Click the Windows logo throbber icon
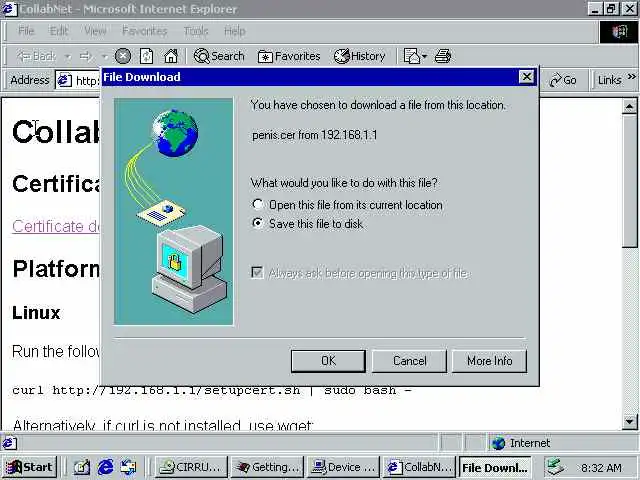Viewport: 640px width, 480px height. click(x=619, y=31)
